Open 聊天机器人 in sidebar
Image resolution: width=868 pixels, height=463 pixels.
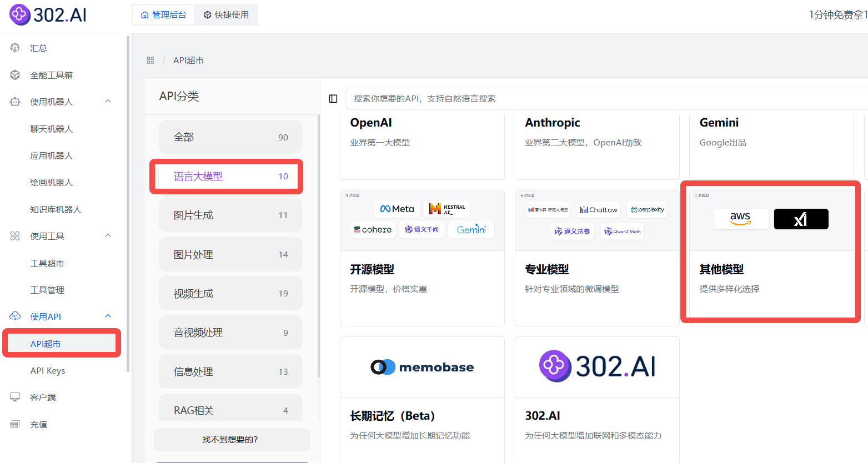(52, 129)
